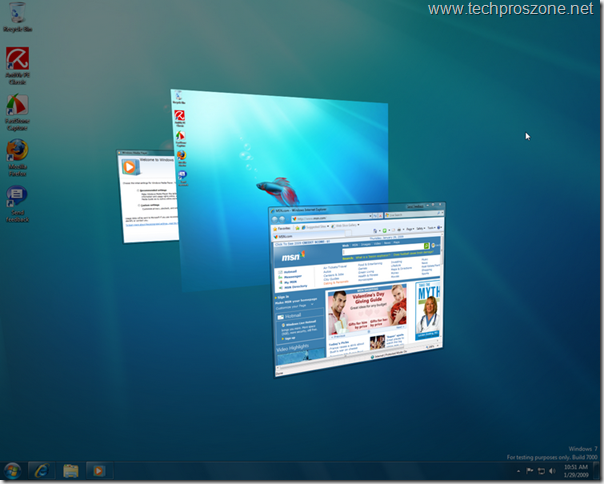Click the network tray icon

(x=541, y=471)
